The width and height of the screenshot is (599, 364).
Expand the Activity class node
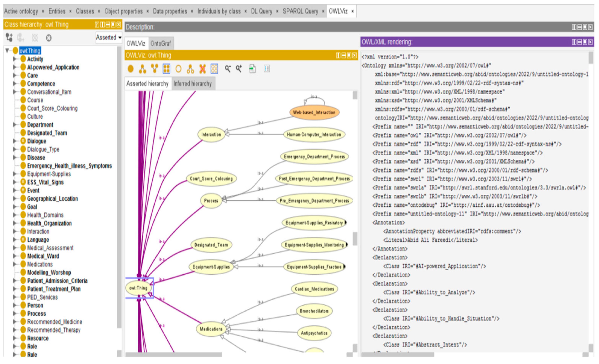(x=15, y=59)
